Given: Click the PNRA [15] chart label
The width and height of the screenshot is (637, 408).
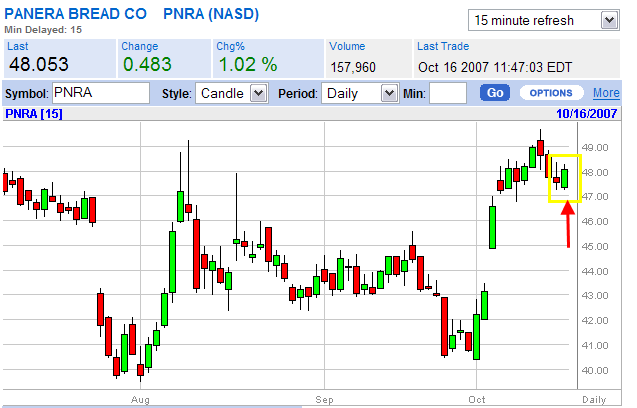Looking at the screenshot, I should tap(34, 114).
